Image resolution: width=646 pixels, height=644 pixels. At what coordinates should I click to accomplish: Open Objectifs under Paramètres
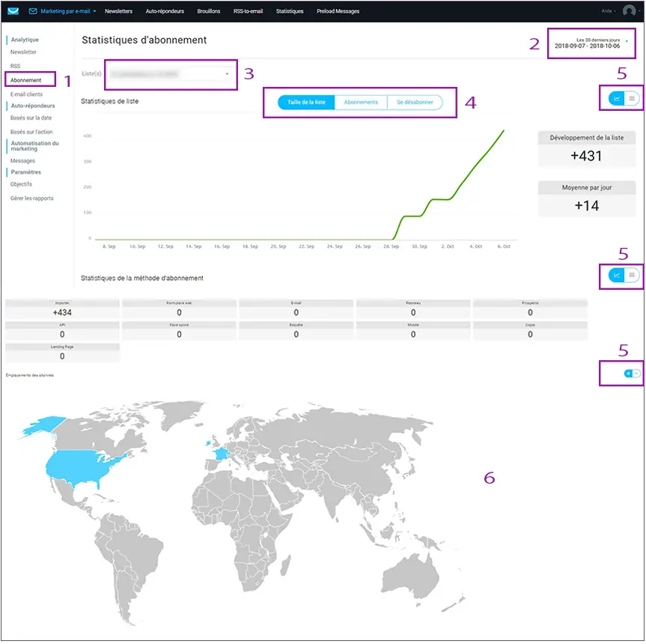[x=21, y=184]
